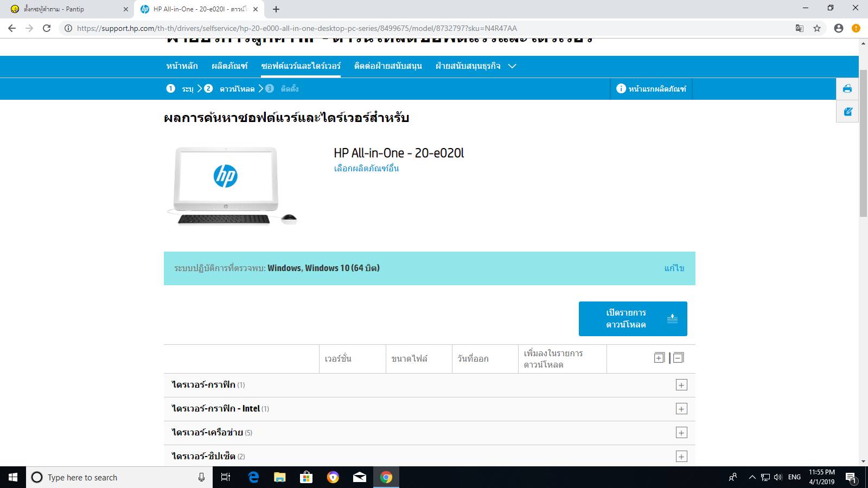Open the ผลิตภัณฑ์ menu item

(229, 66)
